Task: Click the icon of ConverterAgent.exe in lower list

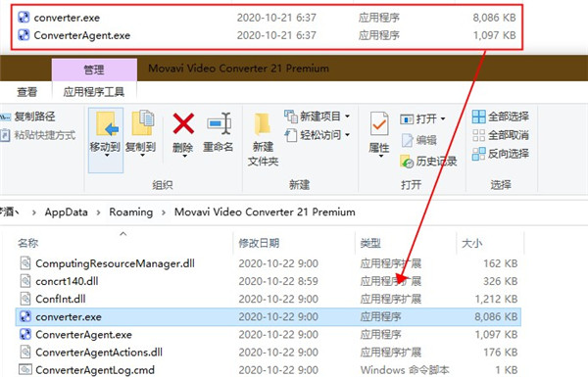Action: click(x=25, y=334)
